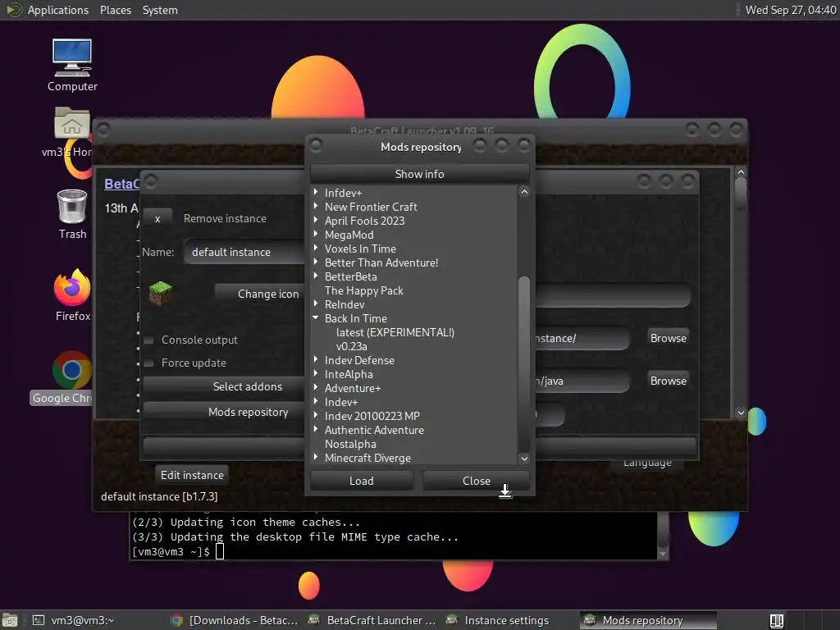Screen dimensions: 840x630
Task: Open the Places menu
Action: (x=115, y=10)
